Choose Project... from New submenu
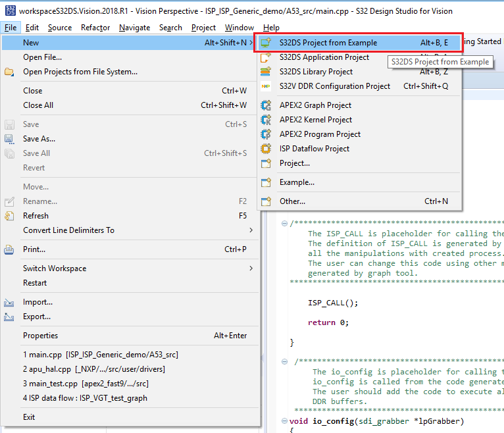Image resolution: width=504 pixels, height=433 pixels. pos(359,163)
